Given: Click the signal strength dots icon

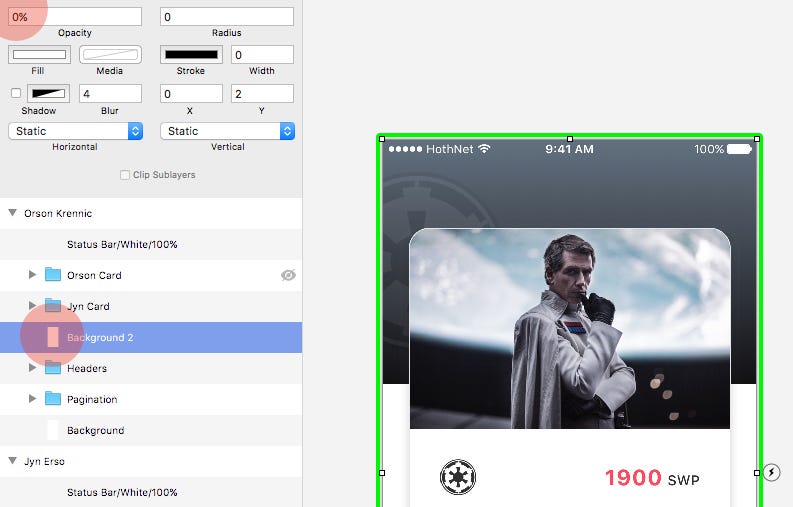Looking at the screenshot, I should click(x=405, y=149).
